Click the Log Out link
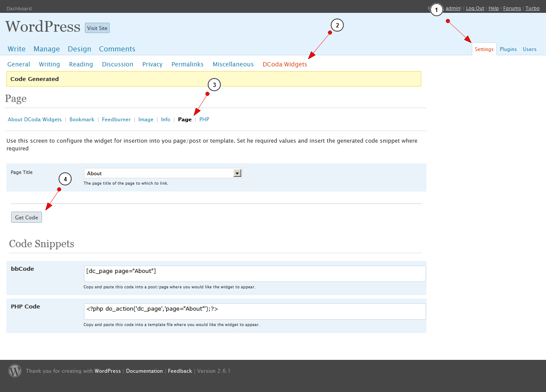The height and width of the screenshot is (392, 546). [475, 8]
